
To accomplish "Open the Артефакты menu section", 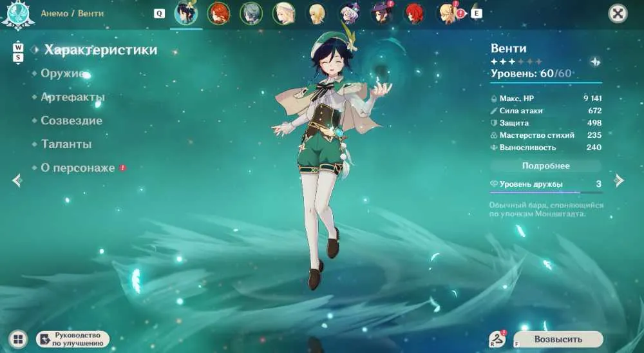I will click(73, 97).
